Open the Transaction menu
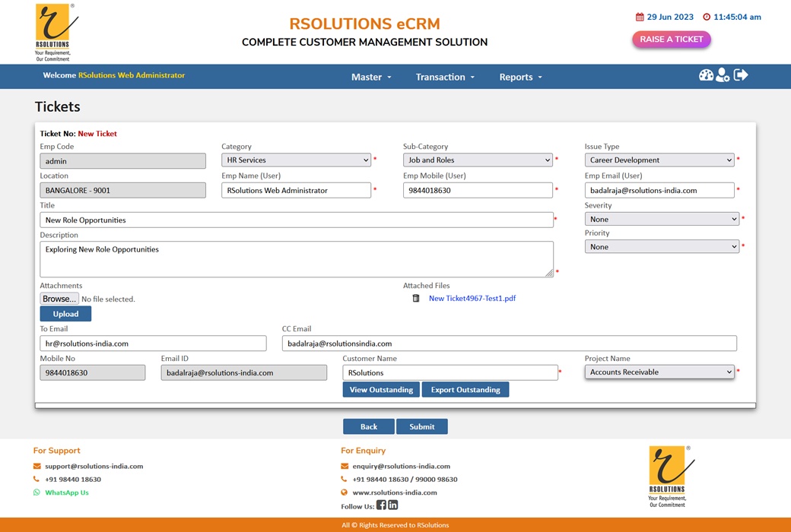This screenshot has height=532, width=791. [x=445, y=77]
